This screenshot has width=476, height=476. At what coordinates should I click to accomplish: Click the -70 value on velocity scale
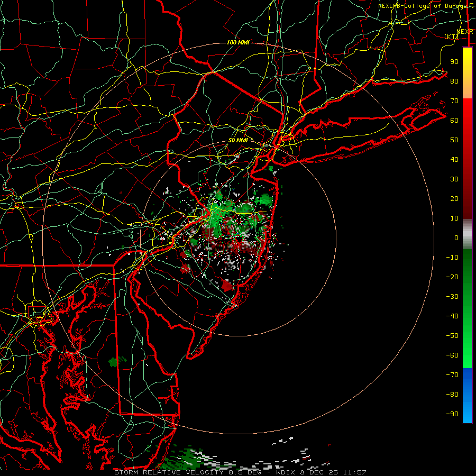[452, 375]
